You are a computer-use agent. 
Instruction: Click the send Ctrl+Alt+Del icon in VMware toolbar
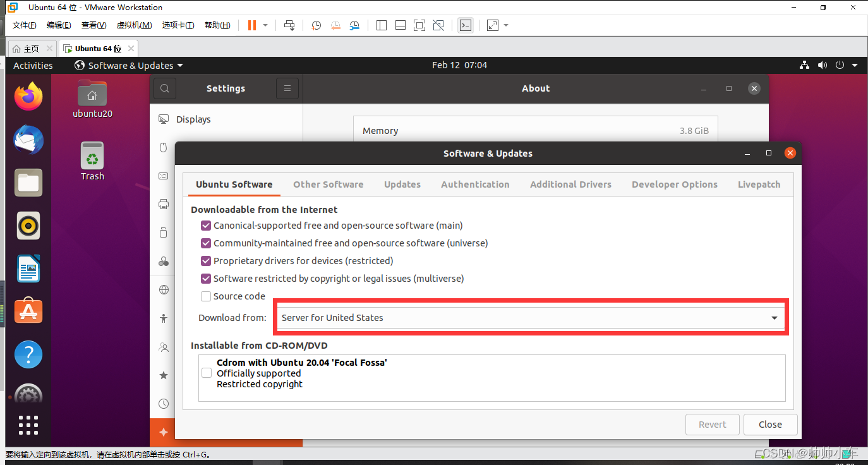(289, 25)
